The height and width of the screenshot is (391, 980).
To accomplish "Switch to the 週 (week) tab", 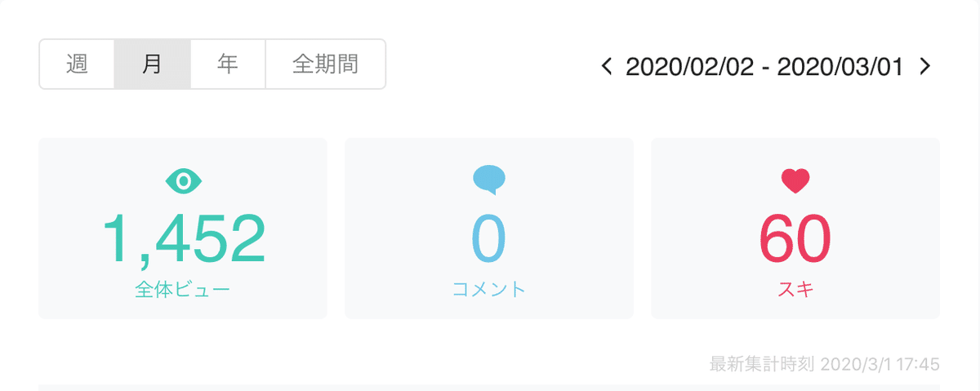I will (77, 64).
